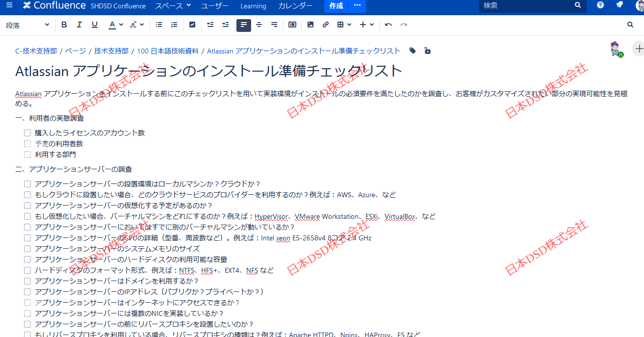Viewport: 644px width, 337px height.
Task: Check 購入したライセンスのアカウント数
Action: [27, 133]
